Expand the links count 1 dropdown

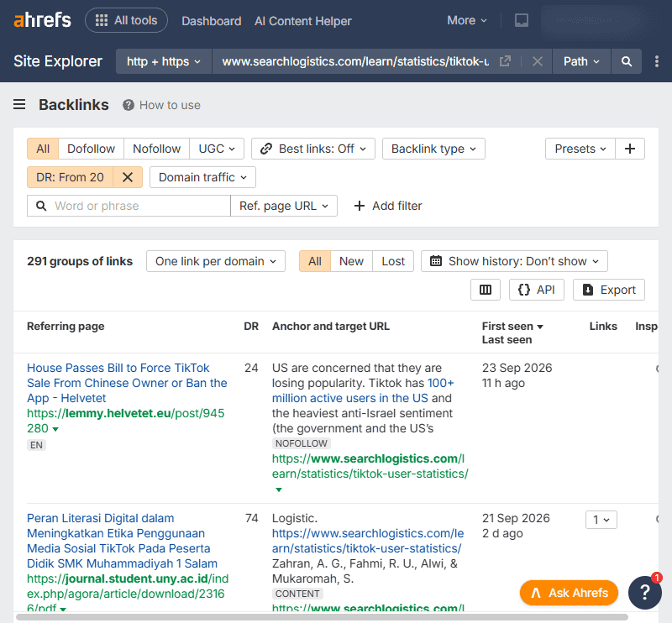[601, 520]
